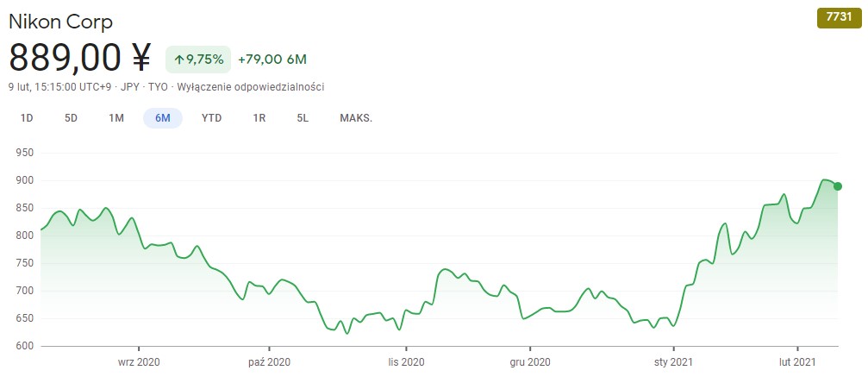The image size is (868, 383).
Task: Select the 1R one-year tab
Action: (259, 118)
